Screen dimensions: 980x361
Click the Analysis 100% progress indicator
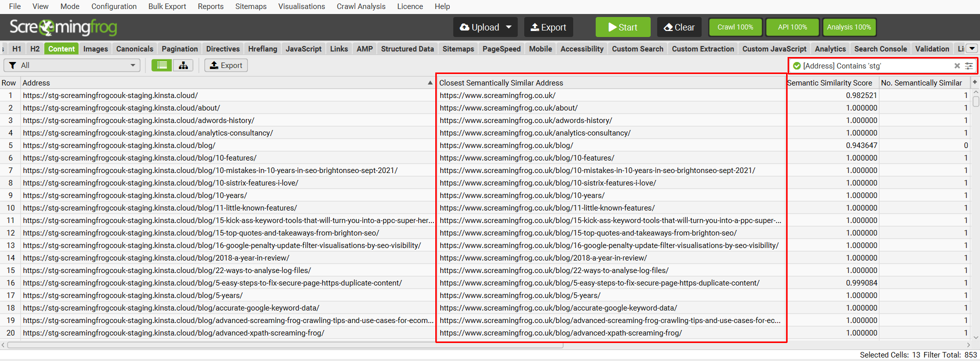pos(849,27)
